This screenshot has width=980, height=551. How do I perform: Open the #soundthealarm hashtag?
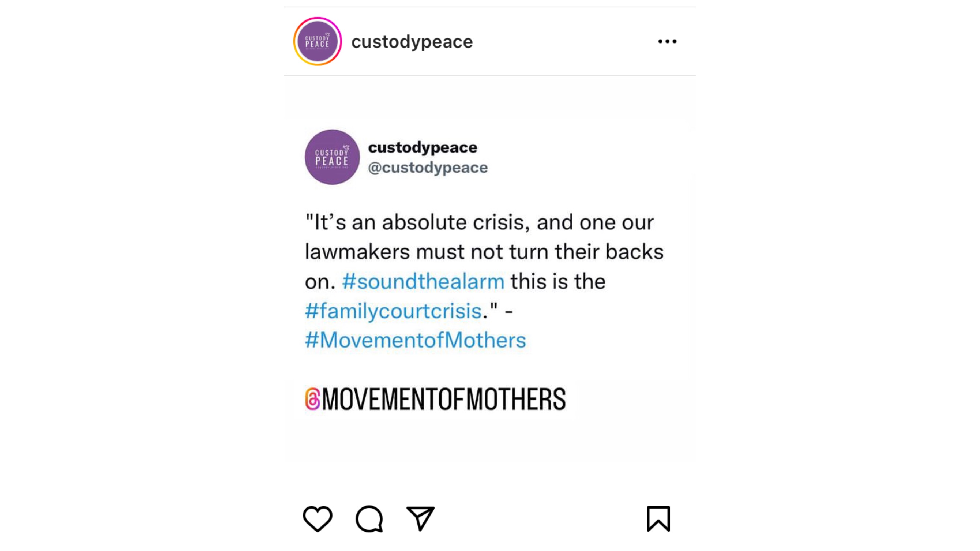tap(423, 282)
